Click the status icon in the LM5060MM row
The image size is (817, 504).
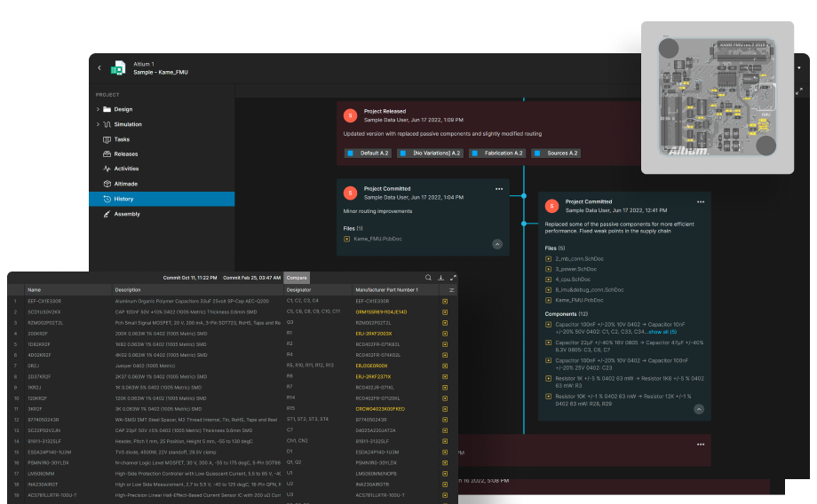tap(445, 474)
